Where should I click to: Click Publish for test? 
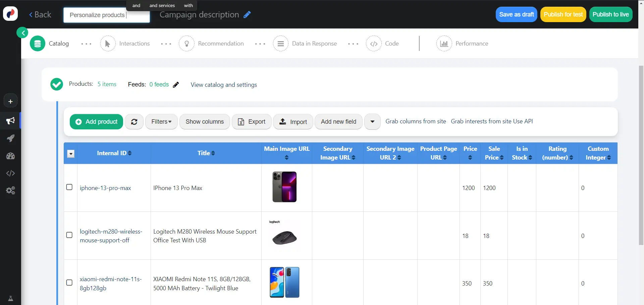[x=563, y=14]
